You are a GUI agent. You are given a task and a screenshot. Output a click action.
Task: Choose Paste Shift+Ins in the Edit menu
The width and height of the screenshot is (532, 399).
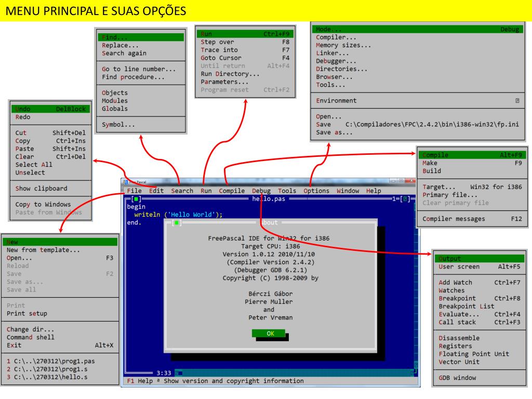pos(51,149)
